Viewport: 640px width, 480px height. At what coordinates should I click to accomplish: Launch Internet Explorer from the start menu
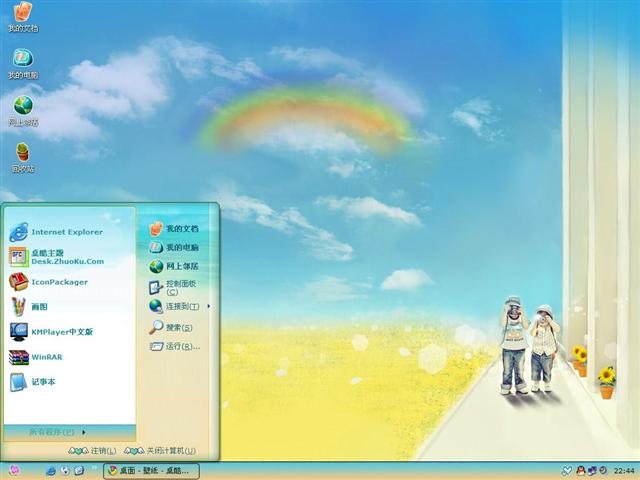[x=56, y=232]
